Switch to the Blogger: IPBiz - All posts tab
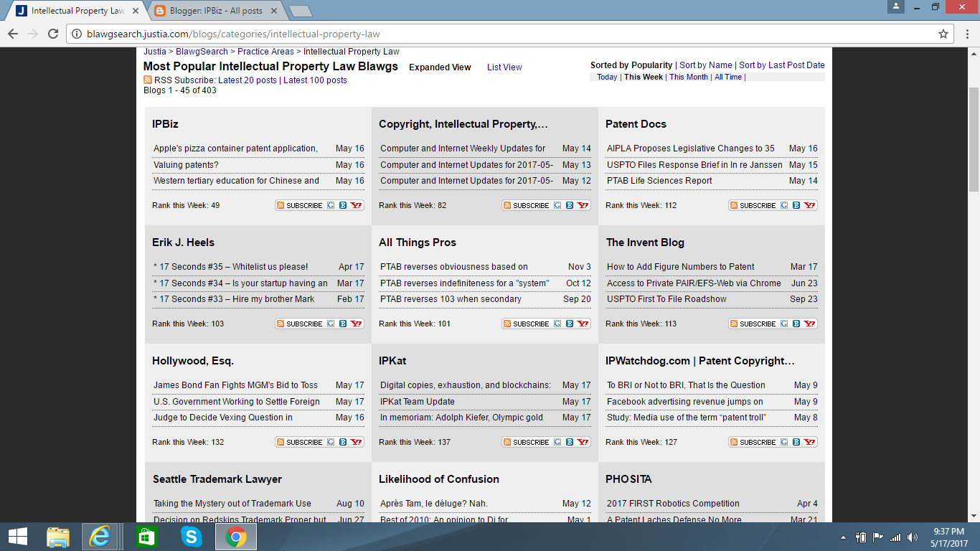Screen dimensions: 980x551 point(215,11)
